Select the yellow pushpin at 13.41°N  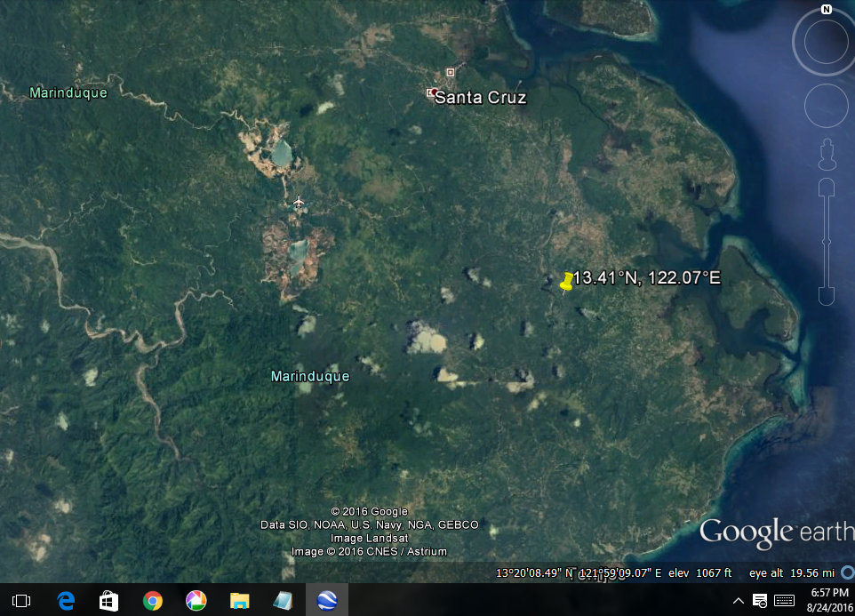567,281
